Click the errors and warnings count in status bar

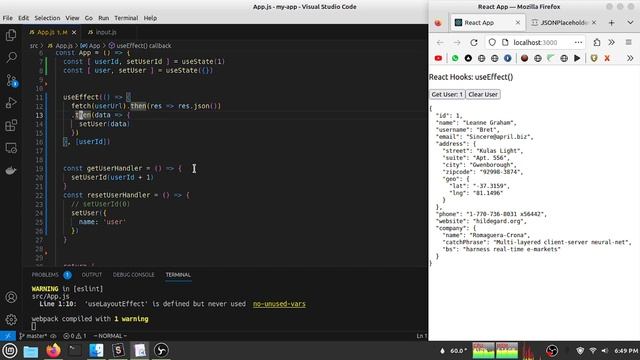click(75, 336)
